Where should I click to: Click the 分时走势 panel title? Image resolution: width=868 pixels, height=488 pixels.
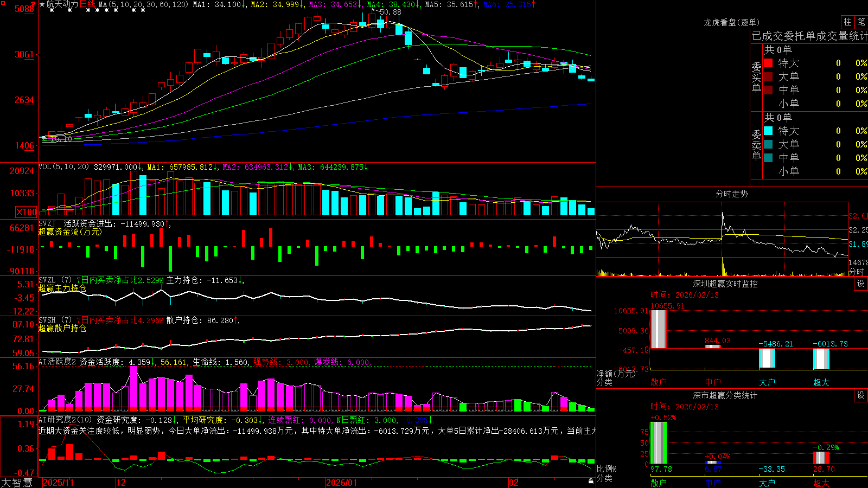click(732, 194)
